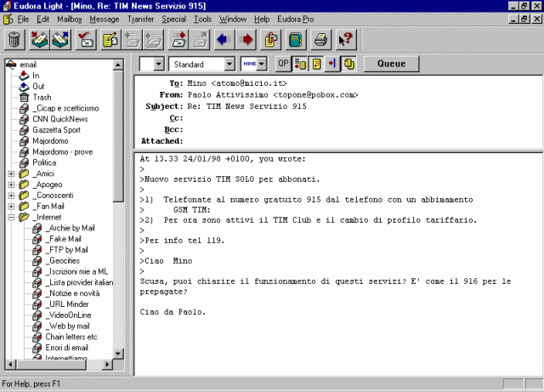Toggle the Word Wrap button
The width and height of the screenshot is (544, 392).
[316, 64]
